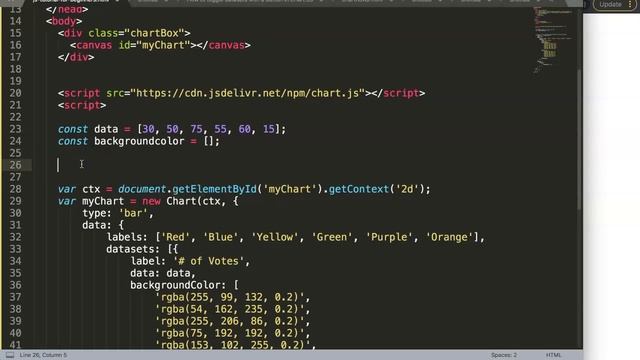The width and height of the screenshot is (640, 360).
Task: Click the getElementById method call
Action: 214,189
